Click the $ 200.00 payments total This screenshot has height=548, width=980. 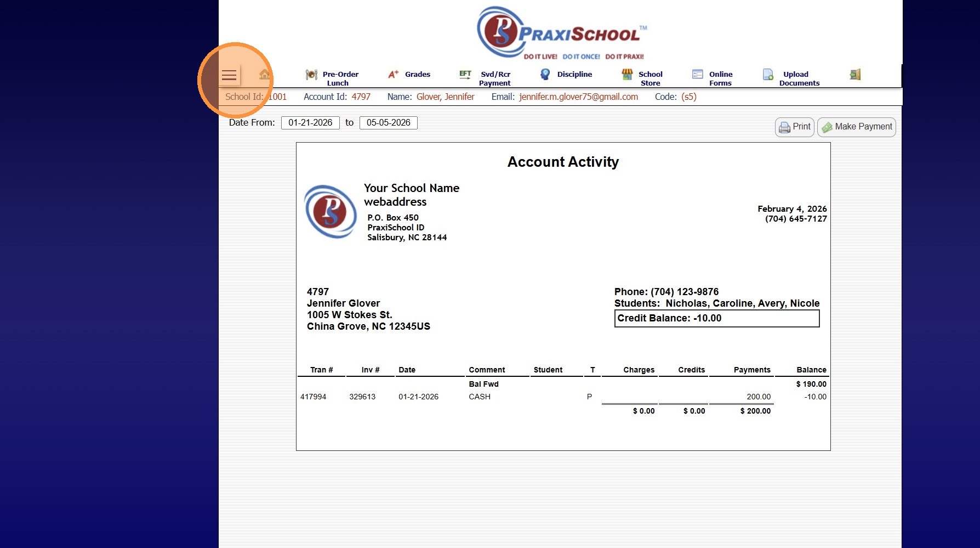point(755,411)
